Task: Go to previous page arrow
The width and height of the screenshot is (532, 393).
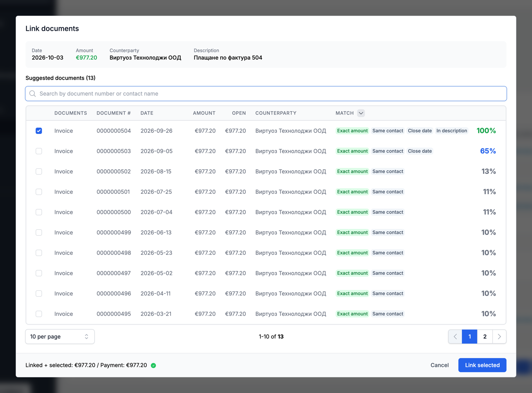Action: pos(455,337)
